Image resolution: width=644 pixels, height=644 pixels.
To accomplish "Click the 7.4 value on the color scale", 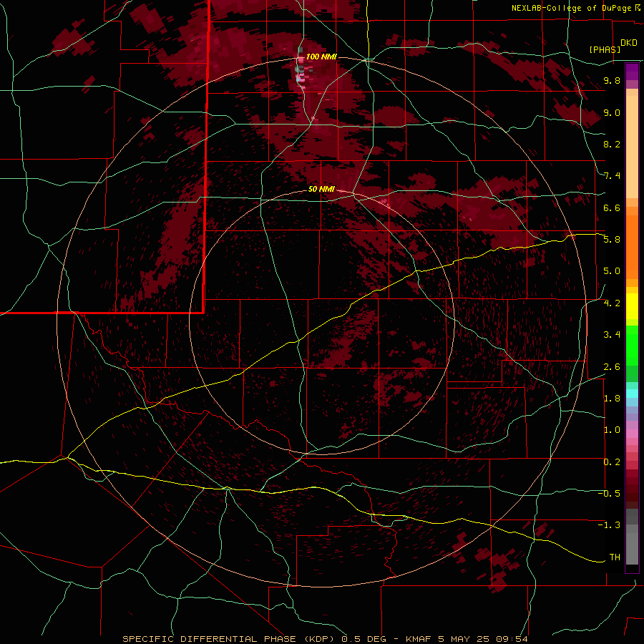I will pos(612,176).
